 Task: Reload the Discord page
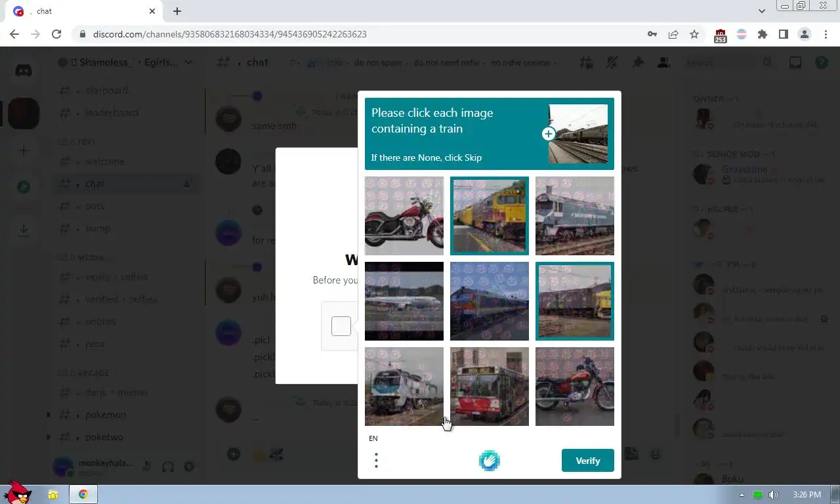click(x=56, y=34)
